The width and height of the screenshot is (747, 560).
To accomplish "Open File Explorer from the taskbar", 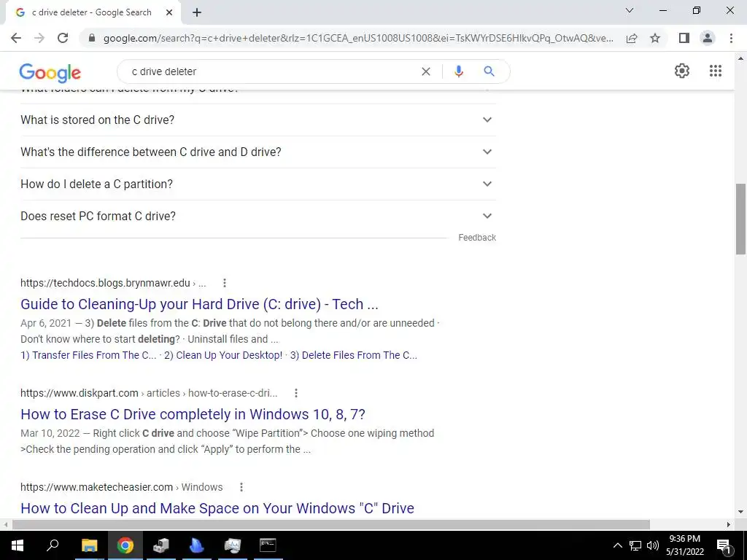I will [89, 545].
